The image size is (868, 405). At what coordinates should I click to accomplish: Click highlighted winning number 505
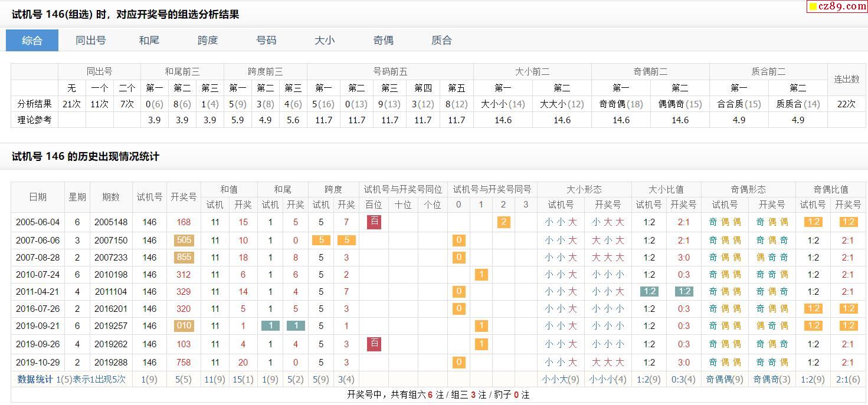point(184,241)
